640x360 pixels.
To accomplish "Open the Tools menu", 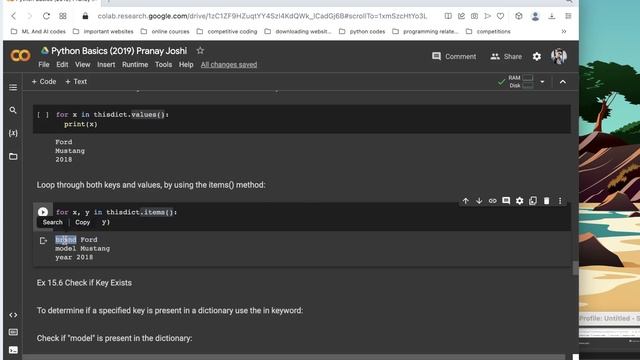I will 163,64.
